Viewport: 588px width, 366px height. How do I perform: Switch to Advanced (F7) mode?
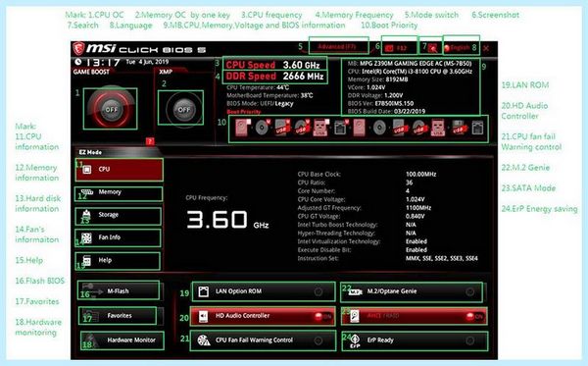(337, 46)
